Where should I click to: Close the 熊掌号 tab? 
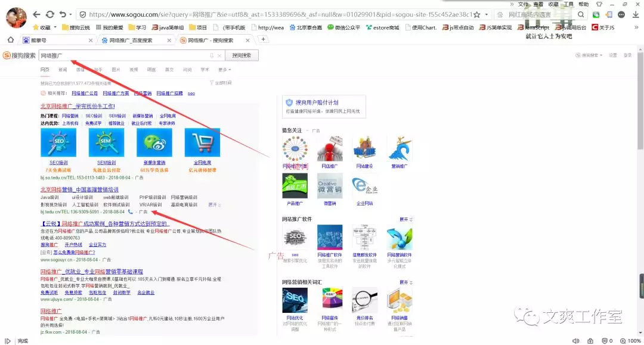[x=91, y=40]
